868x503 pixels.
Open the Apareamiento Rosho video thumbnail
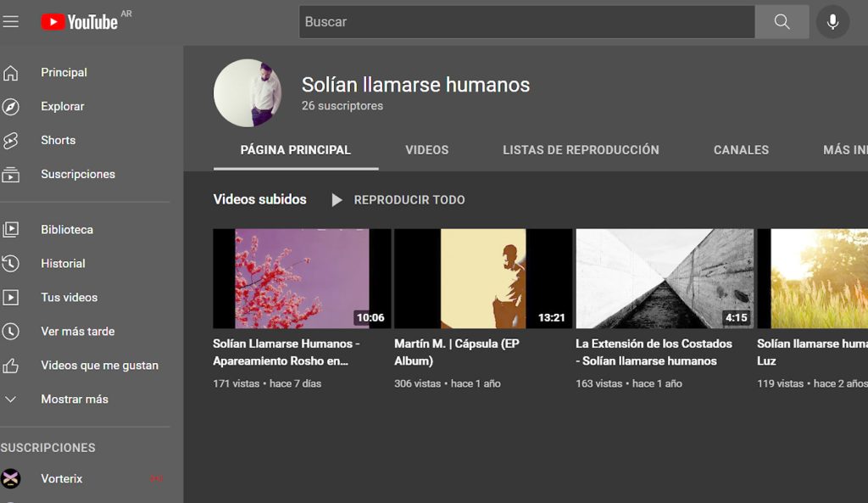coord(302,278)
